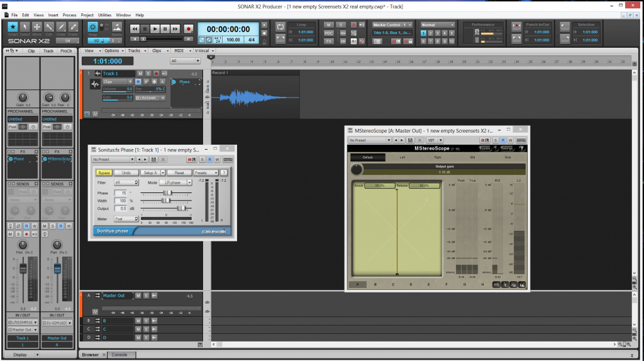This screenshot has width=644, height=361.
Task: Select the Smart tool in the toolbar
Action: (13, 28)
